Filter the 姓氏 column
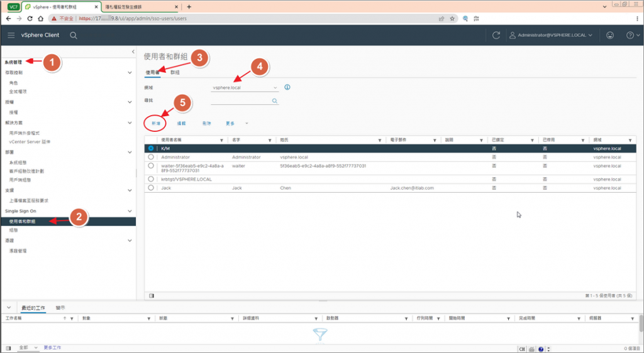This screenshot has height=353, width=644. click(380, 140)
